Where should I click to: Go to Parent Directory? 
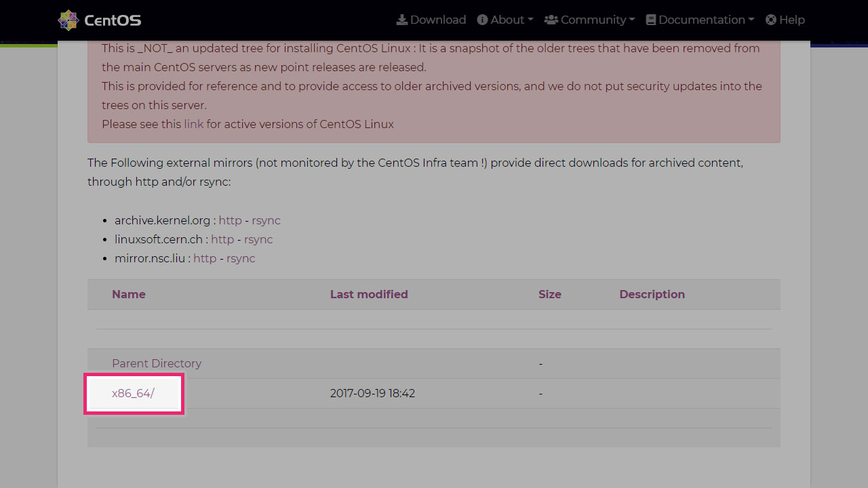(x=157, y=363)
